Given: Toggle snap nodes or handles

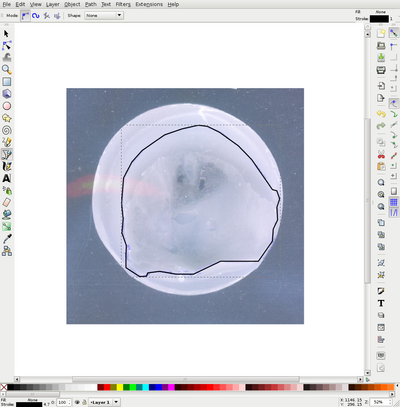Looking at the screenshot, I should point(394,102).
